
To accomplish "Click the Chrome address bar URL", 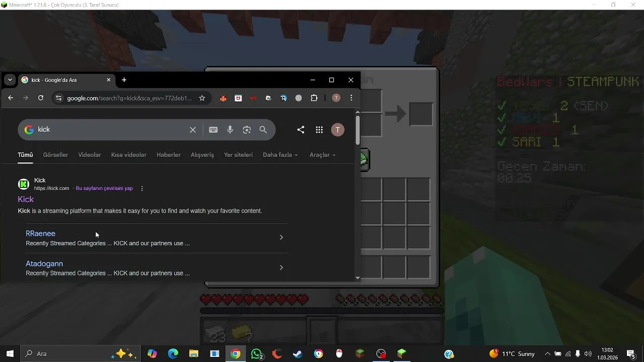I will (129, 98).
